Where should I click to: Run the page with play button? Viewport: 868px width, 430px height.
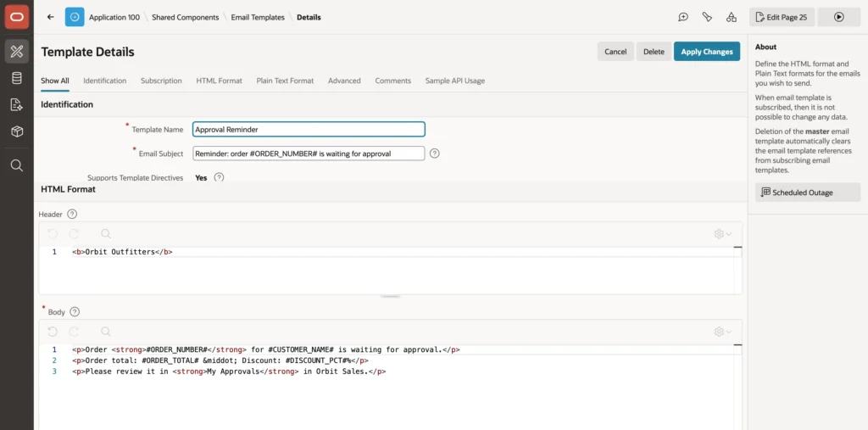[x=838, y=17]
